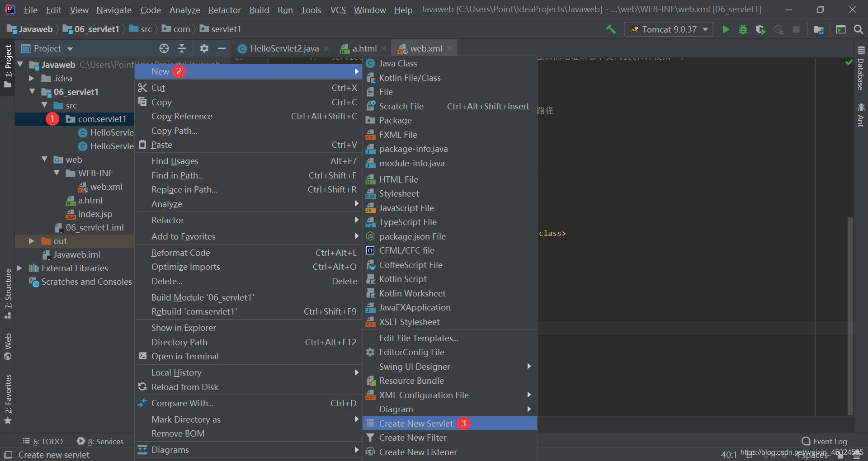Screen dimensions: 868x461
Task: Click Cut in the context menu
Action: (248, 88)
